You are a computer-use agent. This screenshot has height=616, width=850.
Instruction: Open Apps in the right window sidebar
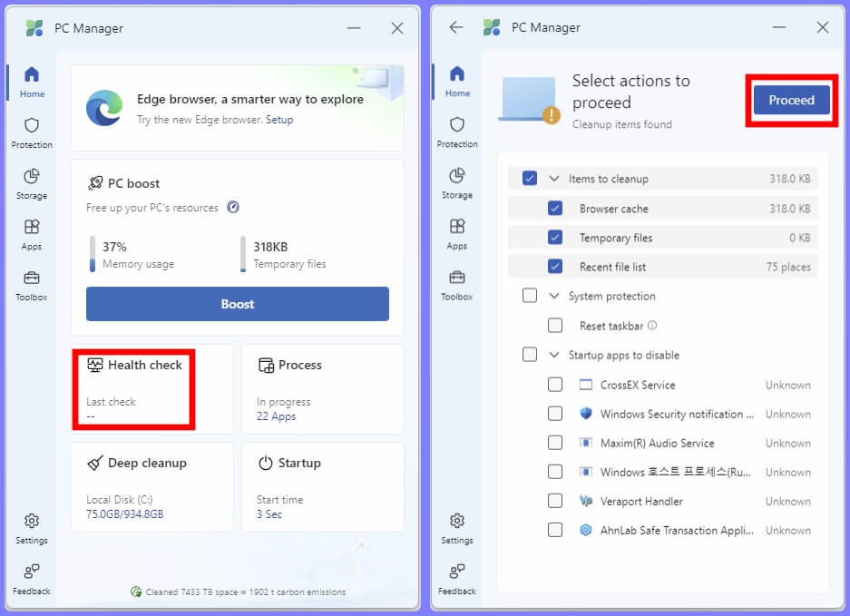tap(457, 235)
